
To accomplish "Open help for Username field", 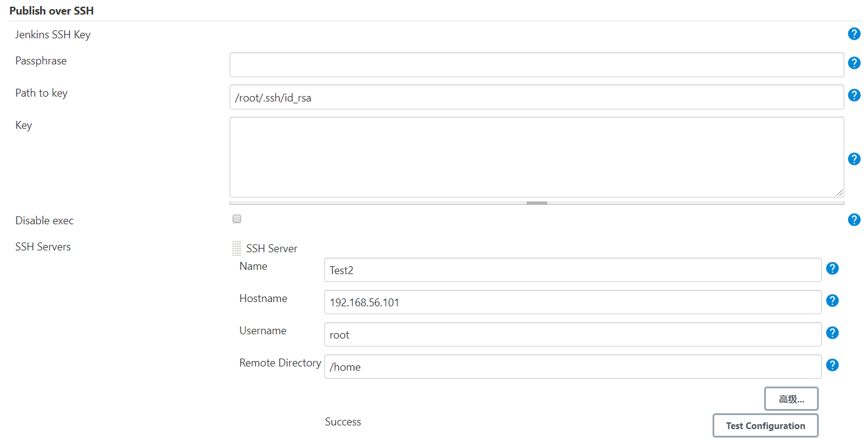I will [x=833, y=333].
